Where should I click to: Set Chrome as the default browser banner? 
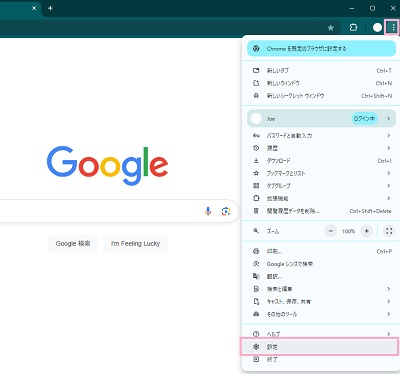(x=321, y=49)
